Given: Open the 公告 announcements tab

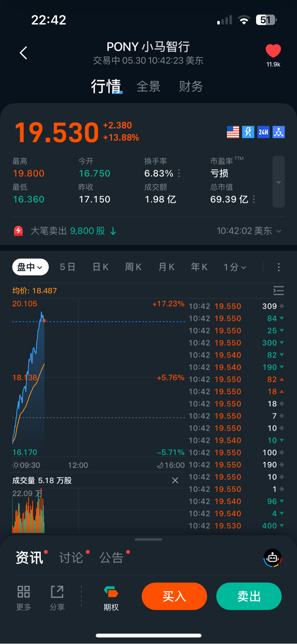Looking at the screenshot, I should [x=111, y=558].
